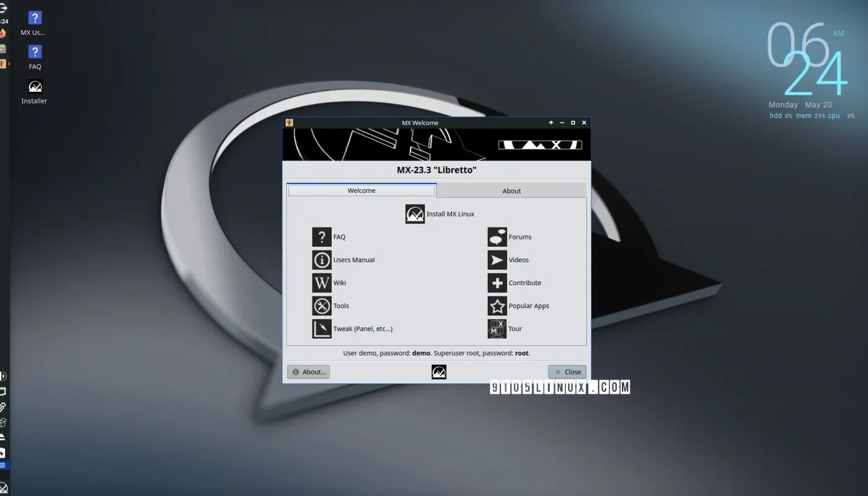This screenshot has height=496, width=868.
Task: Click the eject removable media icon
Action: point(3,437)
